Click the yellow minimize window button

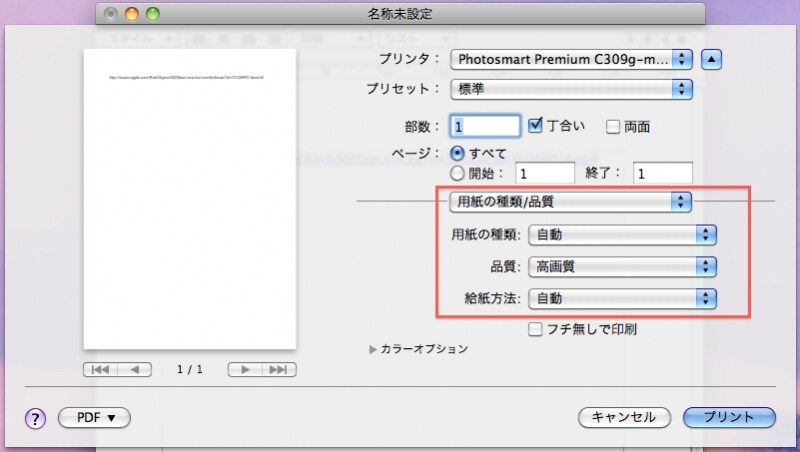tap(133, 14)
